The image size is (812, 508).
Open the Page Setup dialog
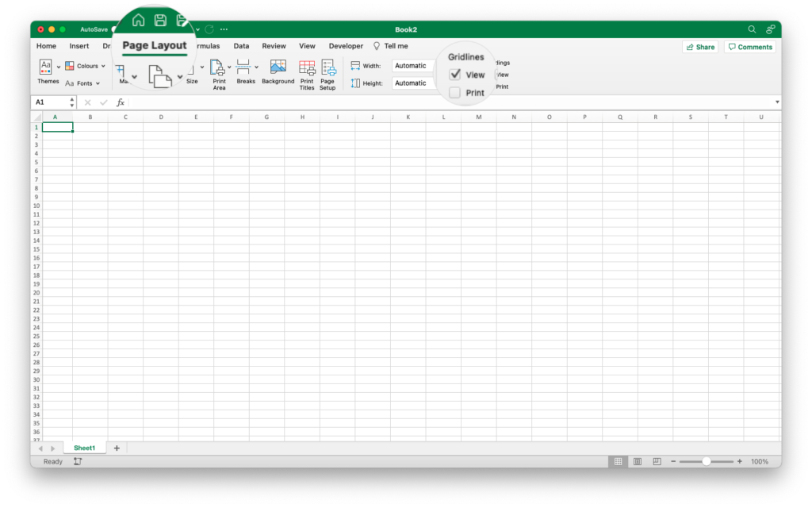pyautogui.click(x=327, y=68)
